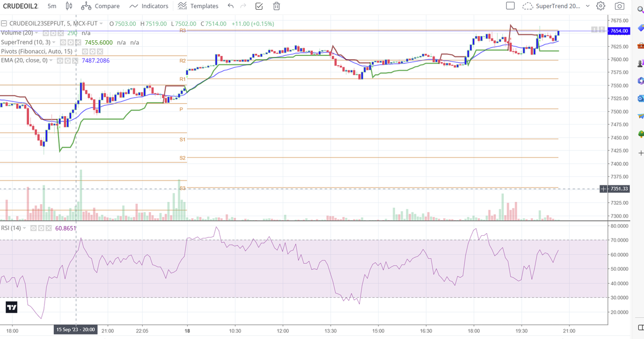The height and width of the screenshot is (339, 644).
Task: Open the SuperTrend 20... layout chevron
Action: tap(587, 6)
